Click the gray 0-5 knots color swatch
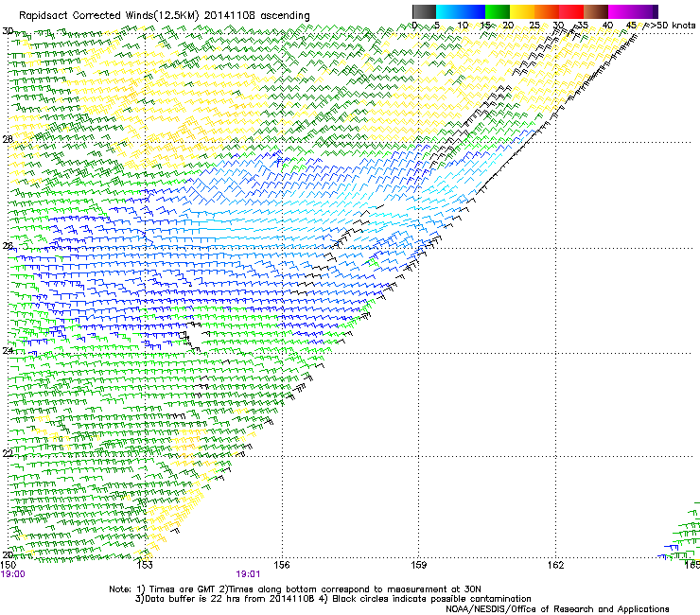The image size is (700, 615). coord(424,11)
